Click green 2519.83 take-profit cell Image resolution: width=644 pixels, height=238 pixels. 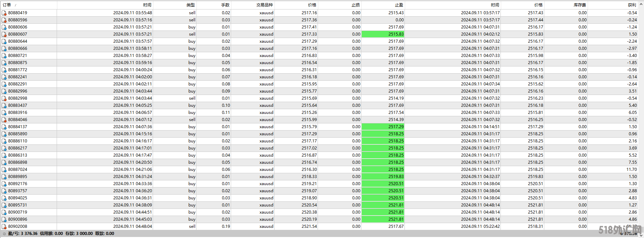tap(383, 177)
